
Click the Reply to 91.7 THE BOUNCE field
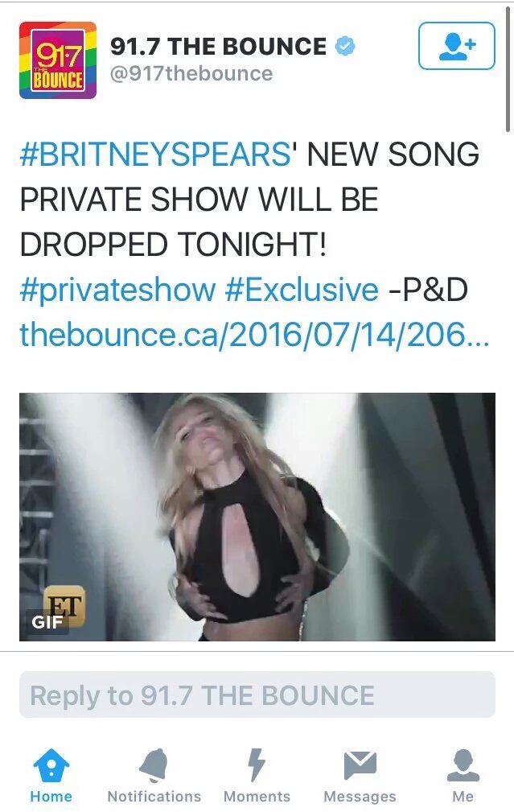257,695
